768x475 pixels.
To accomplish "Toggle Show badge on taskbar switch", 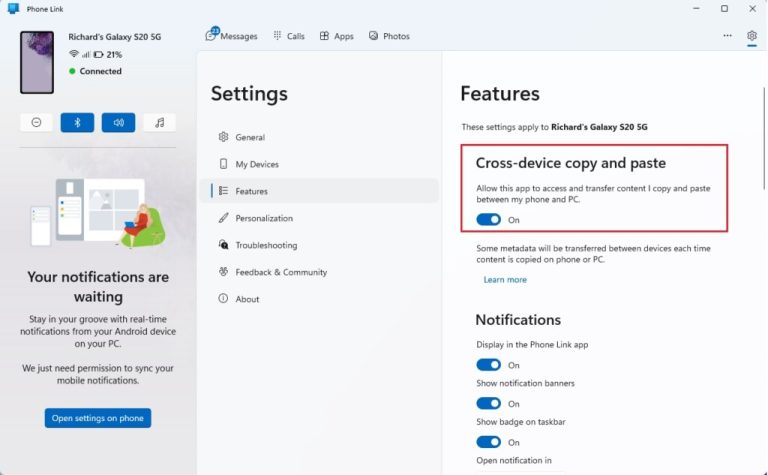I will pos(488,442).
